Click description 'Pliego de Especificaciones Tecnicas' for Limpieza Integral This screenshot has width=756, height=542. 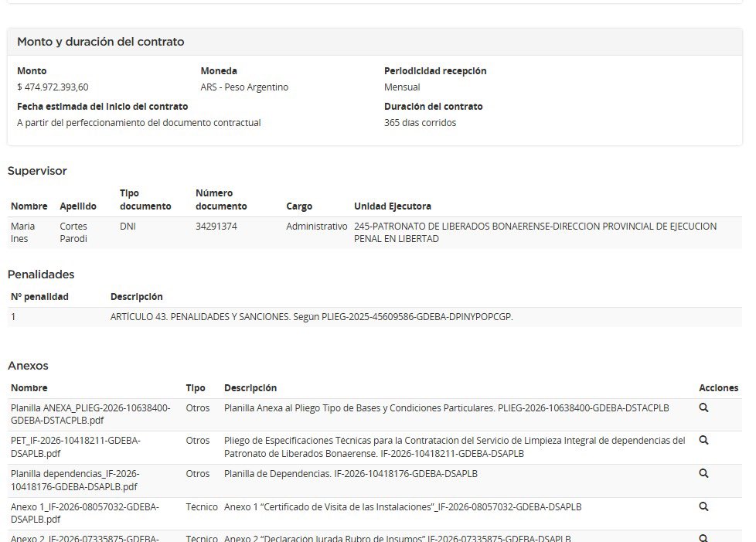pos(455,447)
